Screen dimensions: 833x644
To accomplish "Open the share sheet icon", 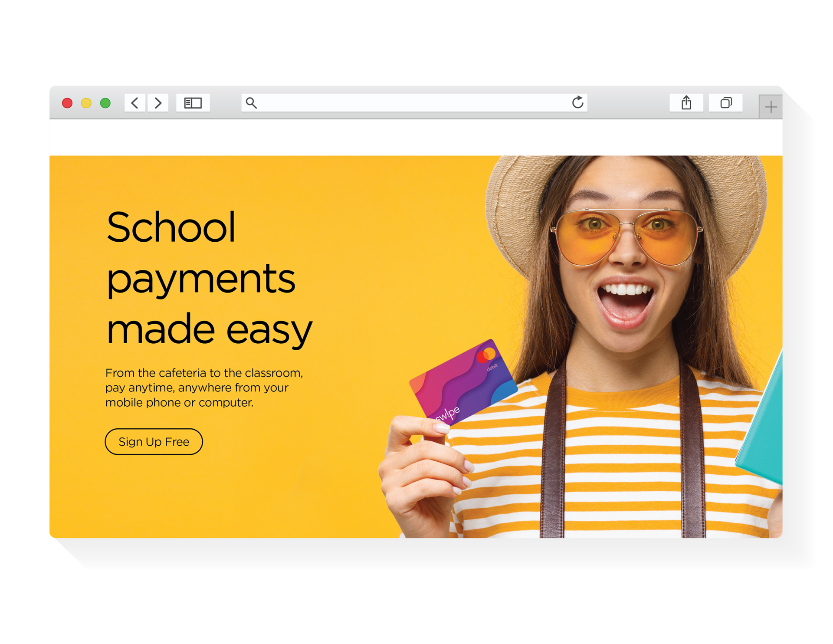I will pos(686,103).
